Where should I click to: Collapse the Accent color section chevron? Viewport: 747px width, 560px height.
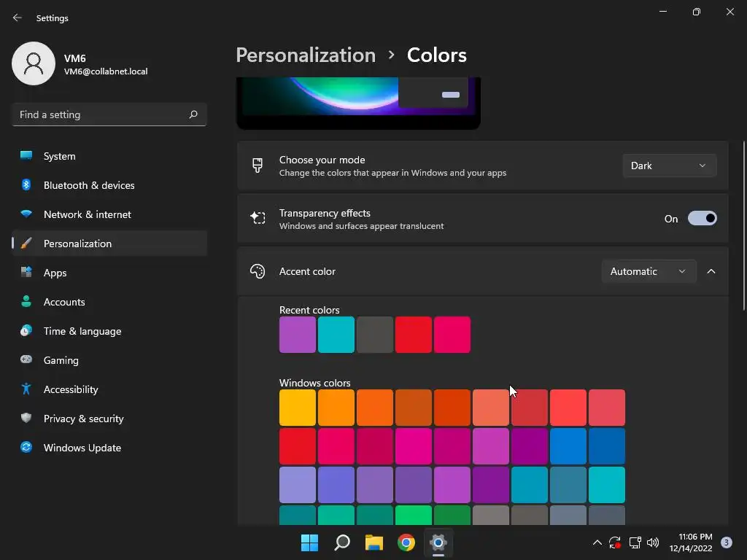pos(711,271)
